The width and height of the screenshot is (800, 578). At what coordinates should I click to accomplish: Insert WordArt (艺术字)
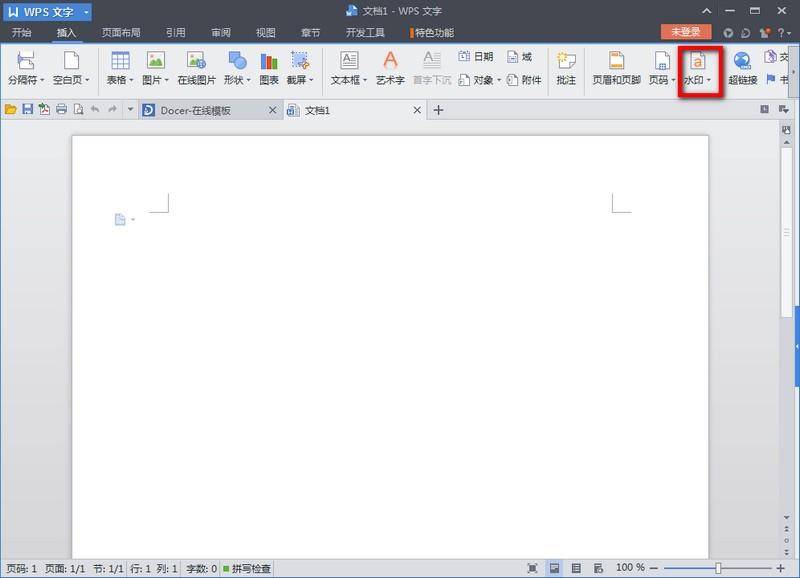click(390, 68)
